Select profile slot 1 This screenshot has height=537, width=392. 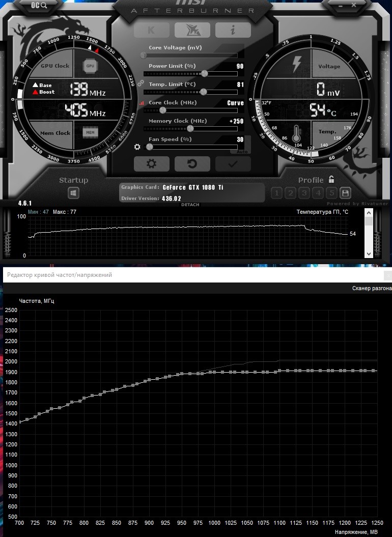click(277, 193)
